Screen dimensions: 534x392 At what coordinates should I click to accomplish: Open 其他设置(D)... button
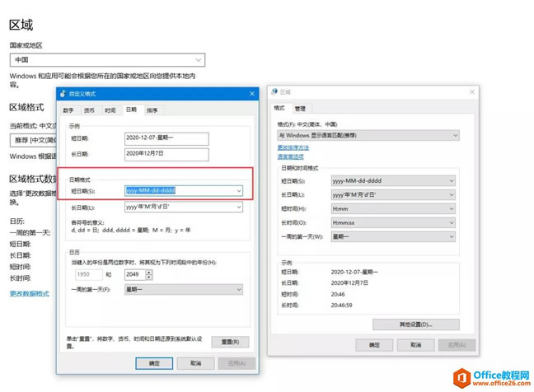(x=416, y=324)
